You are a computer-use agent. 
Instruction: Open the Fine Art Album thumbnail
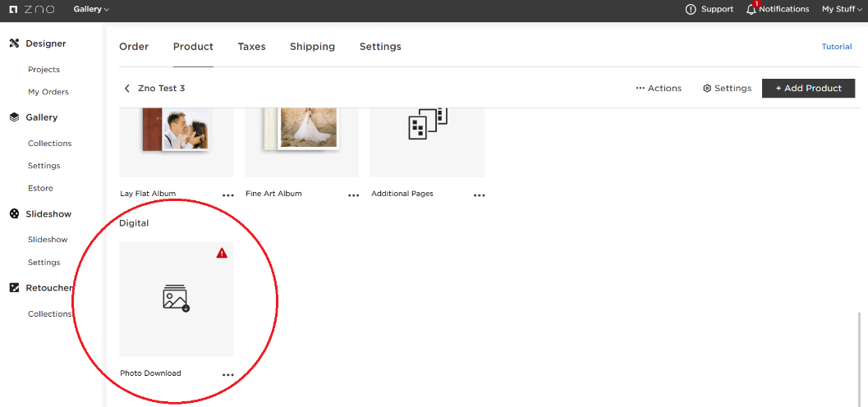(301, 143)
